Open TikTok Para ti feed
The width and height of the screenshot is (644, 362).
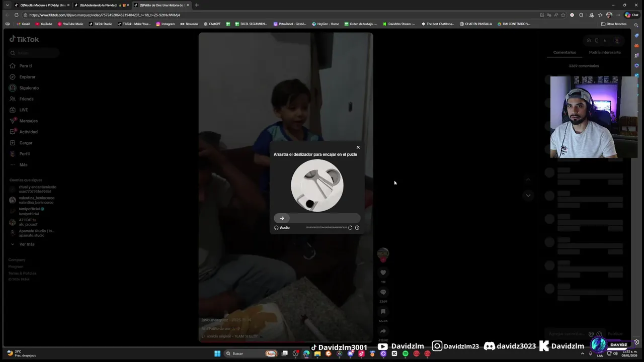pyautogui.click(x=21, y=66)
